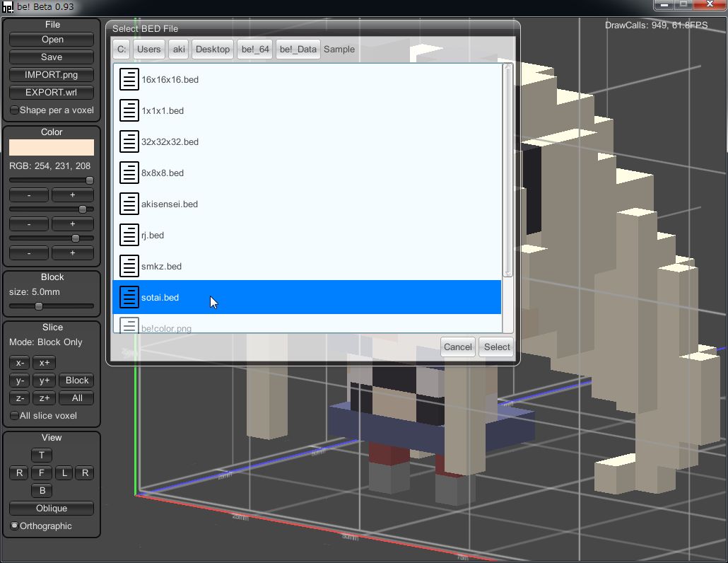Click the file icon next to 16x16x16.bed
728x563 pixels.
[x=129, y=79]
